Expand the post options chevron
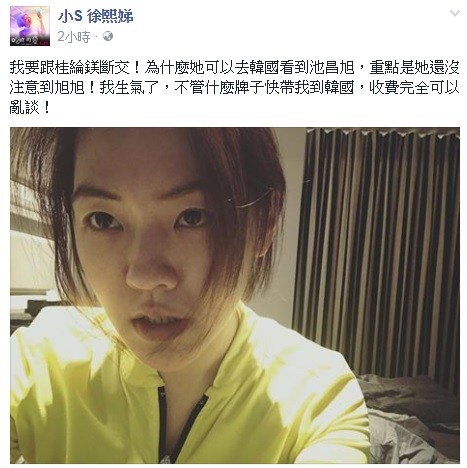 [455, 13]
